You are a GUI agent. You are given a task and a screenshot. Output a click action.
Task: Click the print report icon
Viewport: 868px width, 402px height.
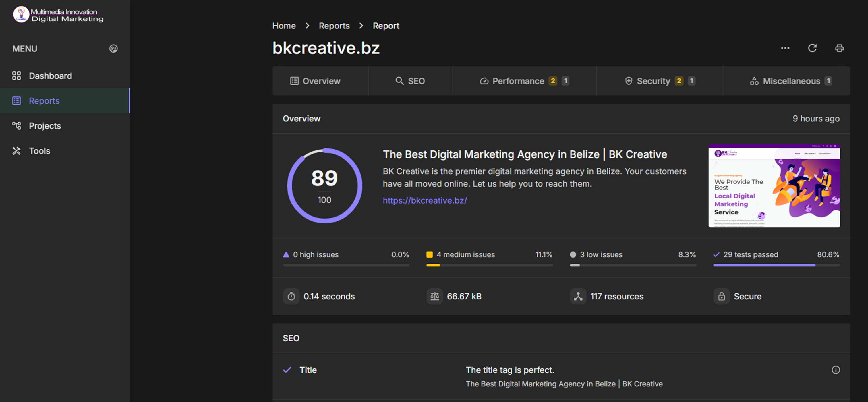pyautogui.click(x=839, y=48)
